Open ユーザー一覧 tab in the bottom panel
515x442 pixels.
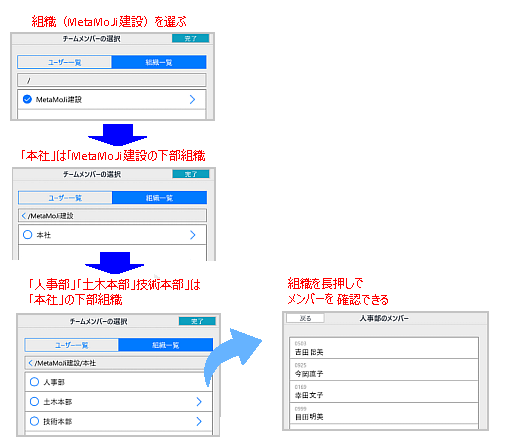[x=71, y=345]
